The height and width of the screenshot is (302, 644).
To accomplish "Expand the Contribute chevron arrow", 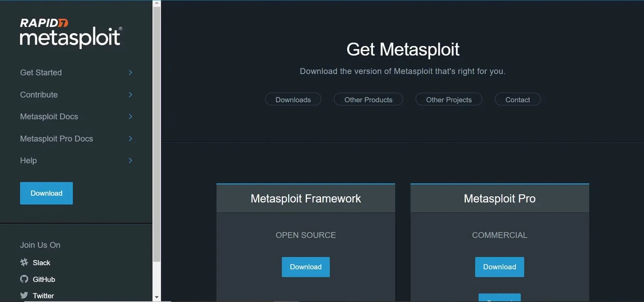I will click(x=130, y=95).
